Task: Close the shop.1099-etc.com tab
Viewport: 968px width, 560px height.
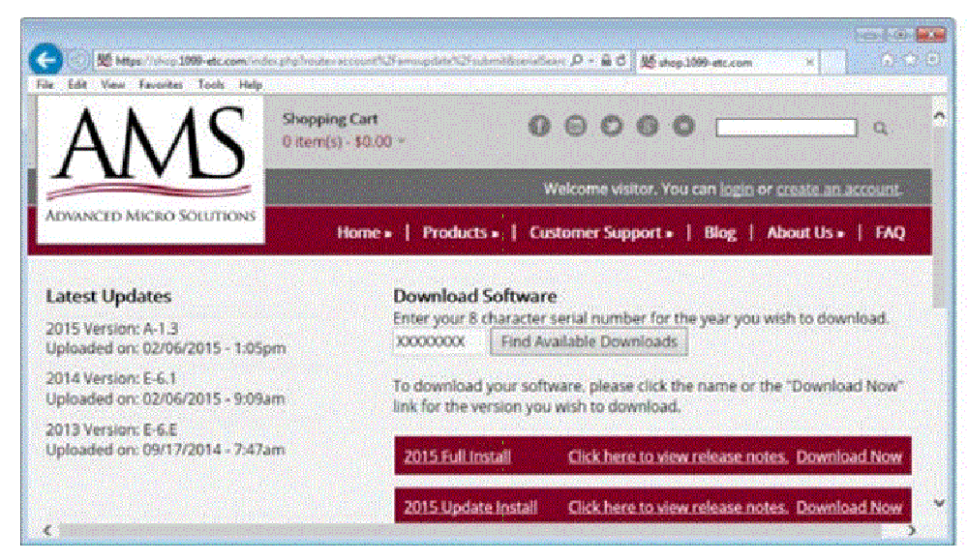Action: (809, 62)
